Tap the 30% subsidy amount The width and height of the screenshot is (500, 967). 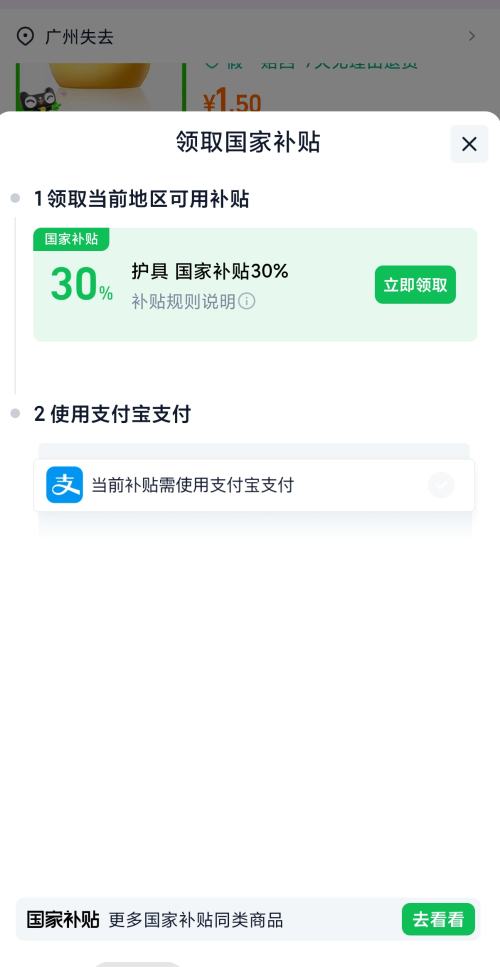click(81, 284)
